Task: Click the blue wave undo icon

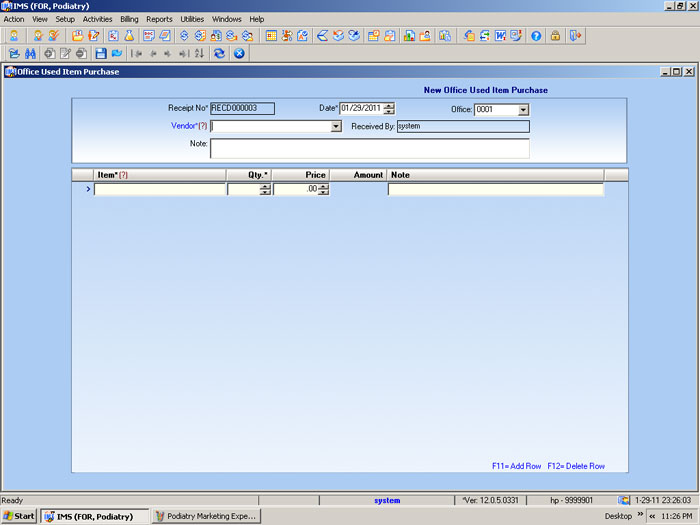Action: [x=117, y=54]
